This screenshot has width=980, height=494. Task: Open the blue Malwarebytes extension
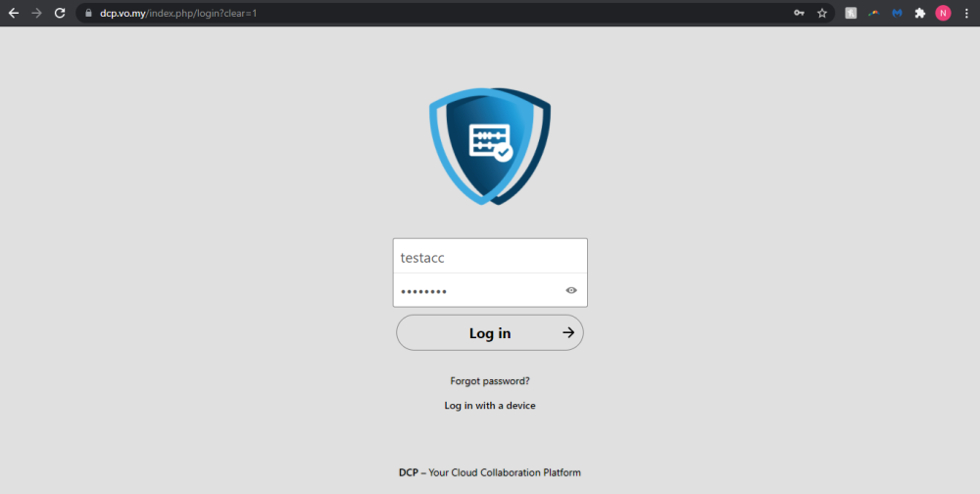pos(897,14)
